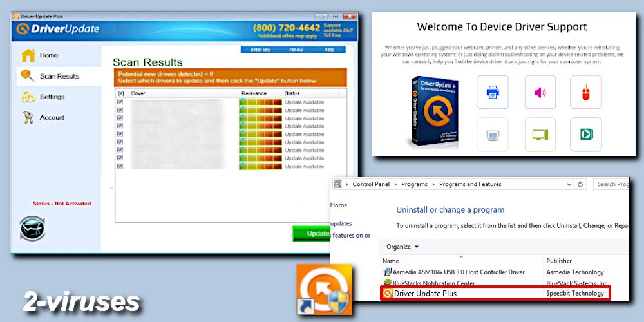Image resolution: width=644 pixels, height=322 pixels.
Task: Click the Refresh icon in the address bar
Action: (x=582, y=184)
